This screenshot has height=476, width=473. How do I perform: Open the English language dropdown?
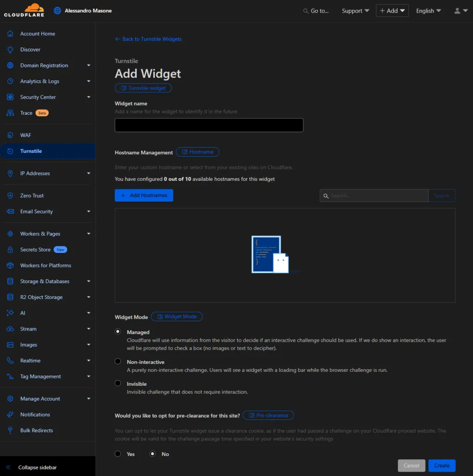point(428,10)
